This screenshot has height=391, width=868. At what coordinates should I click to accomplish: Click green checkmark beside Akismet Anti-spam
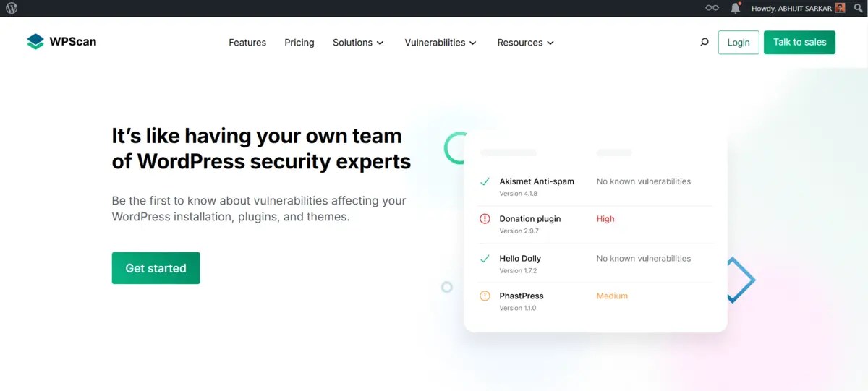(x=485, y=181)
